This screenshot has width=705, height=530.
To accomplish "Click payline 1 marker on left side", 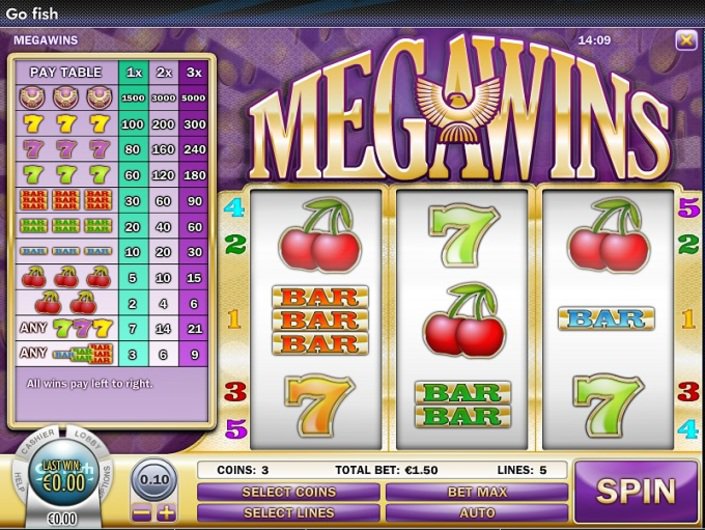I will [x=234, y=320].
